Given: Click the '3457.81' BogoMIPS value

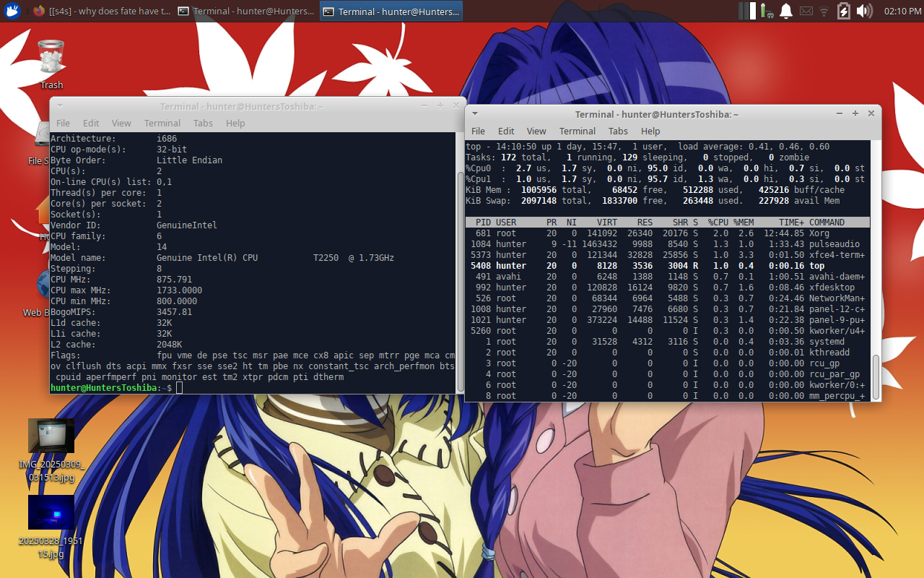Looking at the screenshot, I should point(174,312).
